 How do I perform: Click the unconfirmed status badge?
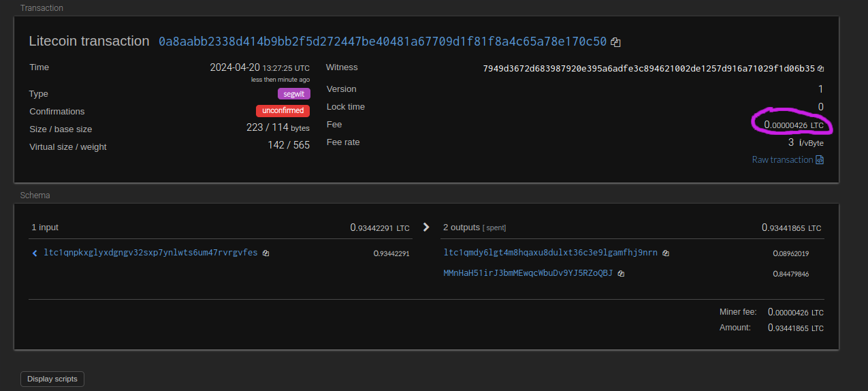283,110
